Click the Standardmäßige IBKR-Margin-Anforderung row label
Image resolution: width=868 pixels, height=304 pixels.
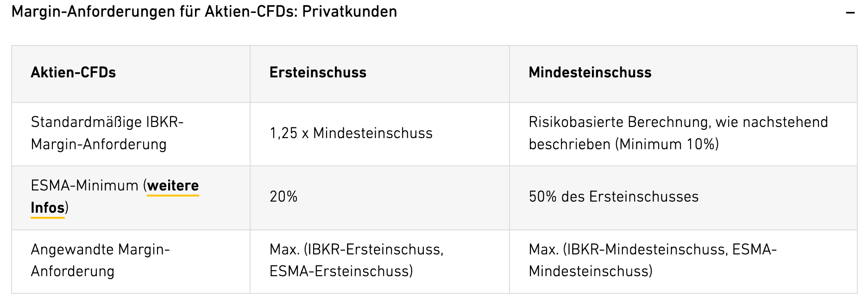tap(107, 133)
